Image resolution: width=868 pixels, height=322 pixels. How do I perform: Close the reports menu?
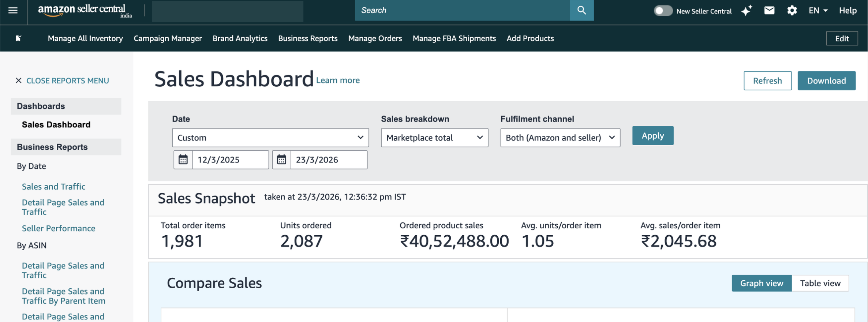(x=62, y=80)
